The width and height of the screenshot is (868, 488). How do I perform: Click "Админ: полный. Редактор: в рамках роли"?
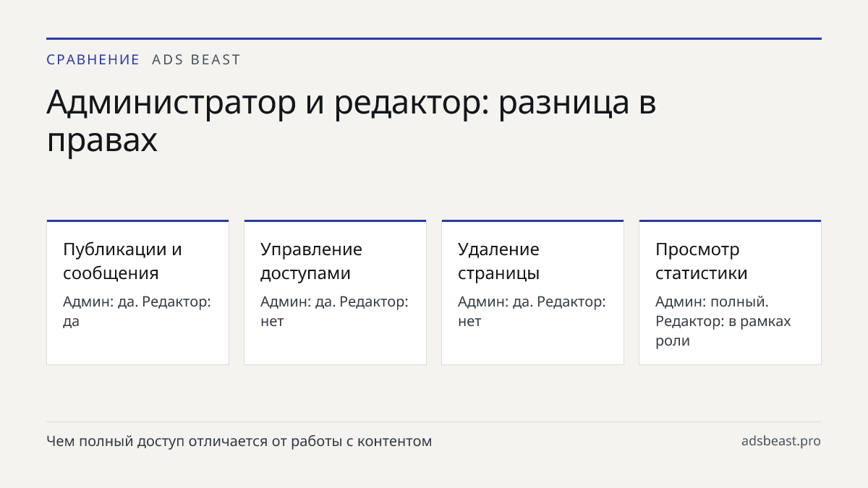[x=723, y=321]
